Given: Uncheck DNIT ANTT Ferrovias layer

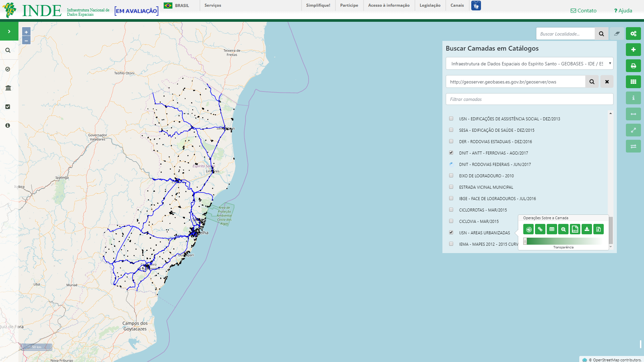Looking at the screenshot, I should (451, 153).
